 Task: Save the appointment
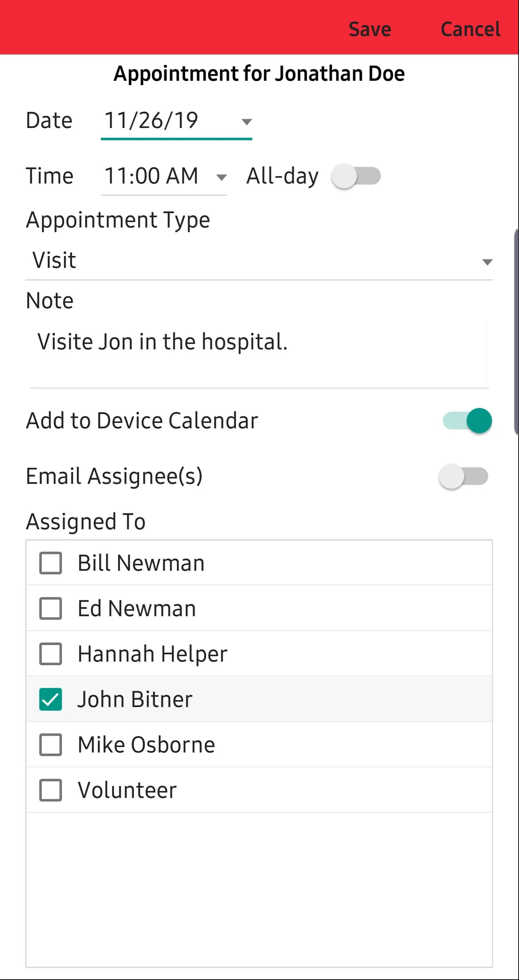(369, 29)
